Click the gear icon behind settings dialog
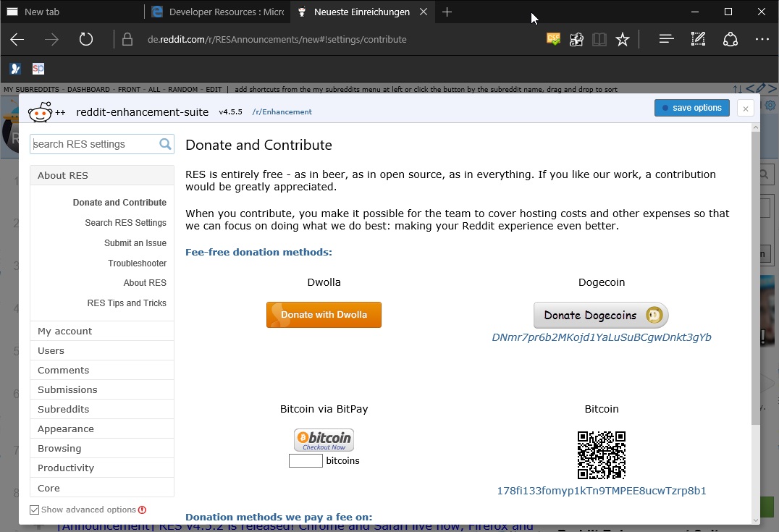 [x=770, y=105]
